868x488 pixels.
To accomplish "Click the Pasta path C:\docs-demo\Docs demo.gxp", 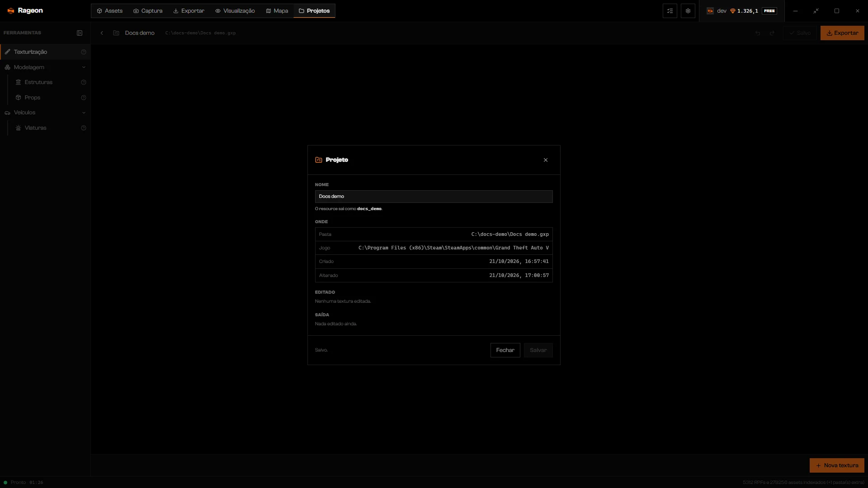I will tap(510, 235).
